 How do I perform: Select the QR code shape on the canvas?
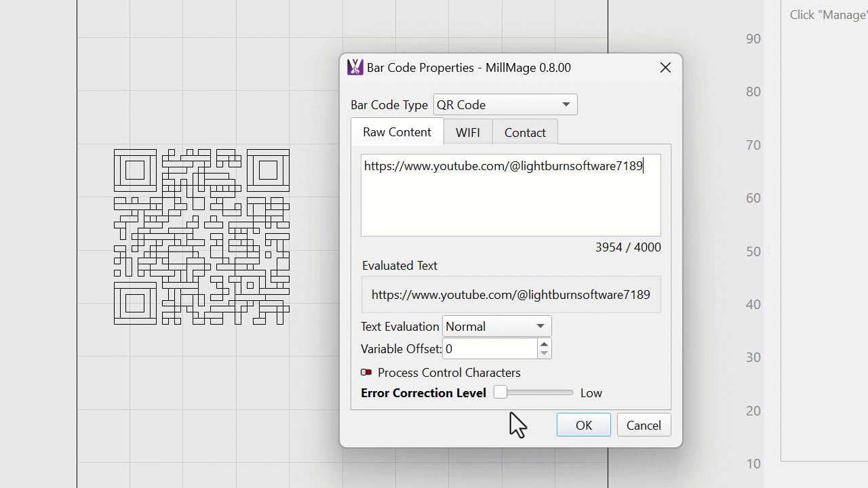pos(201,237)
